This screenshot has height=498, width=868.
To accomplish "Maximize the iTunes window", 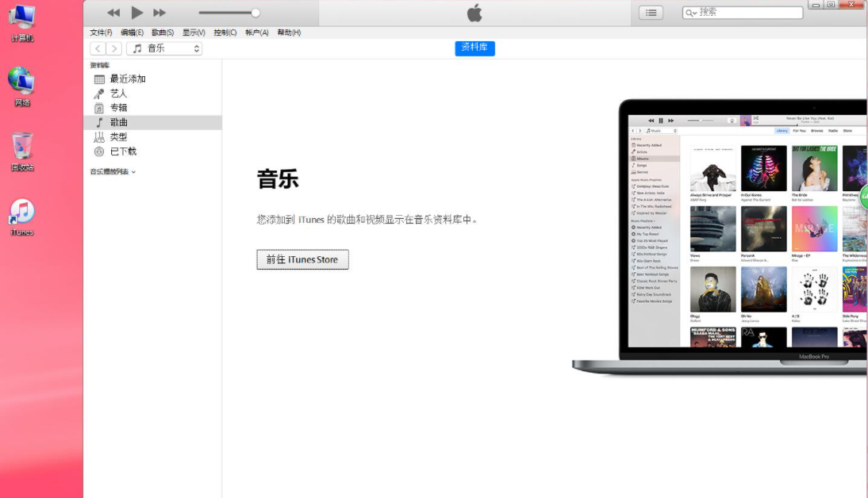I will point(831,5).
